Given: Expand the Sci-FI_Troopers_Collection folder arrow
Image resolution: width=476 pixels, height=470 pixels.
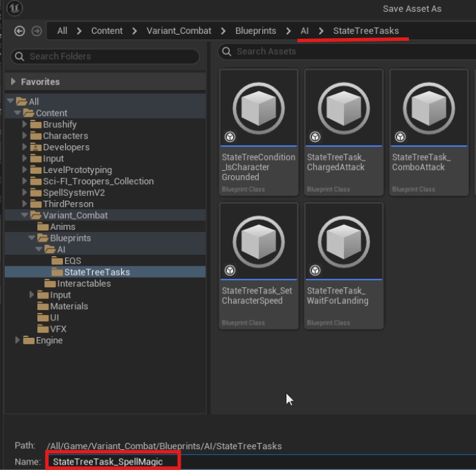Looking at the screenshot, I should tap(25, 181).
